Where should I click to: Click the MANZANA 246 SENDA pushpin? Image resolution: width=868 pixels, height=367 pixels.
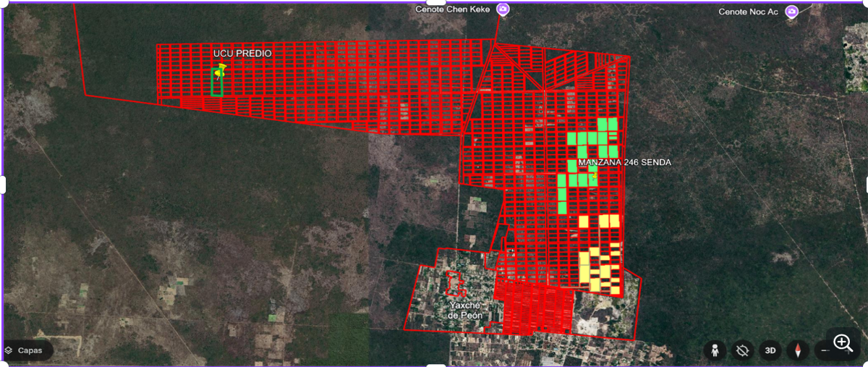pos(595,174)
